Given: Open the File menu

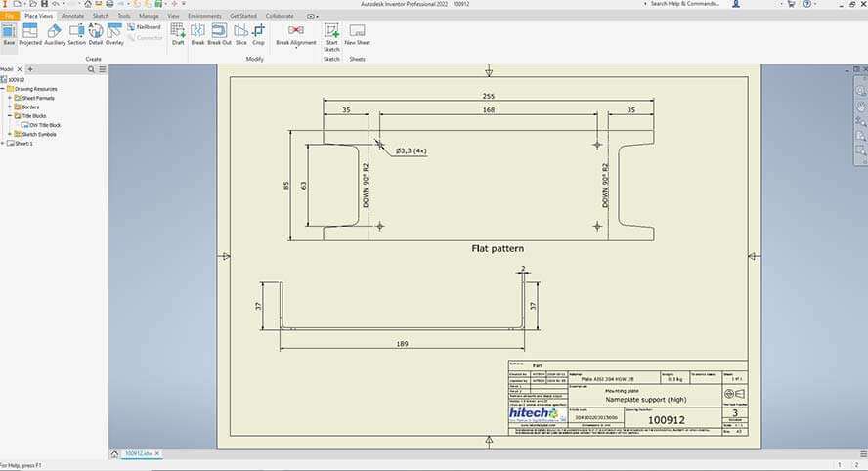Looking at the screenshot, I should (10, 17).
